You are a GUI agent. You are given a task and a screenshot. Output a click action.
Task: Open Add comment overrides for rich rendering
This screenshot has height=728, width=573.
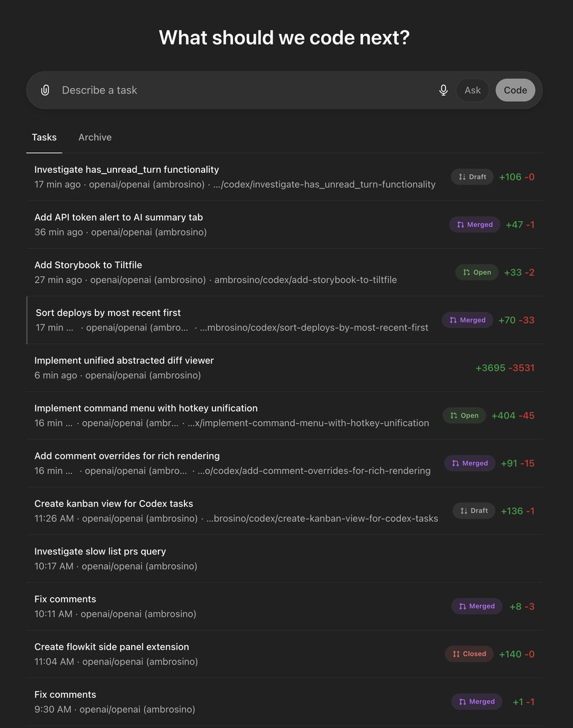(x=285, y=463)
